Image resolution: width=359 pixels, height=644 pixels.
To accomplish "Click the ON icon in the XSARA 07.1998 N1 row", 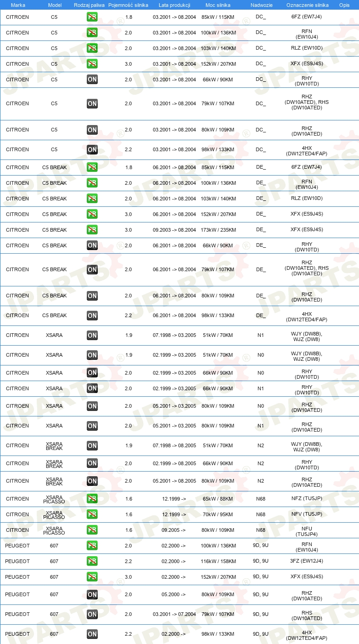I will 92,336.
